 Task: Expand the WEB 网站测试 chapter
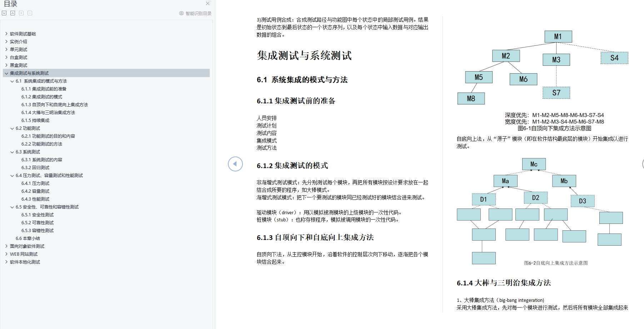(x=6, y=254)
